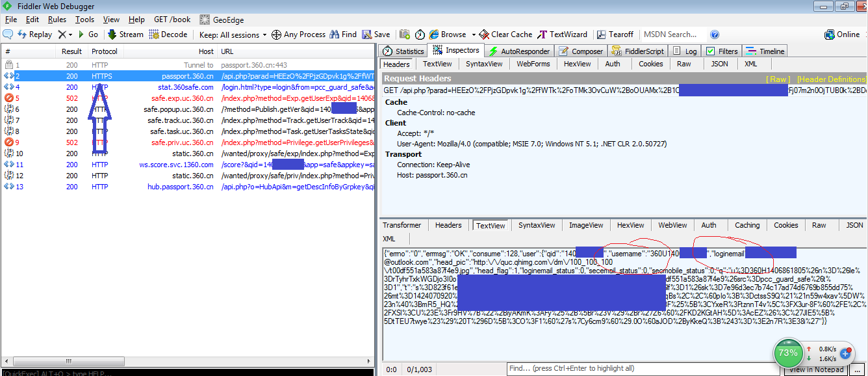
Task: Click View in Notepad button
Action: click(x=817, y=369)
